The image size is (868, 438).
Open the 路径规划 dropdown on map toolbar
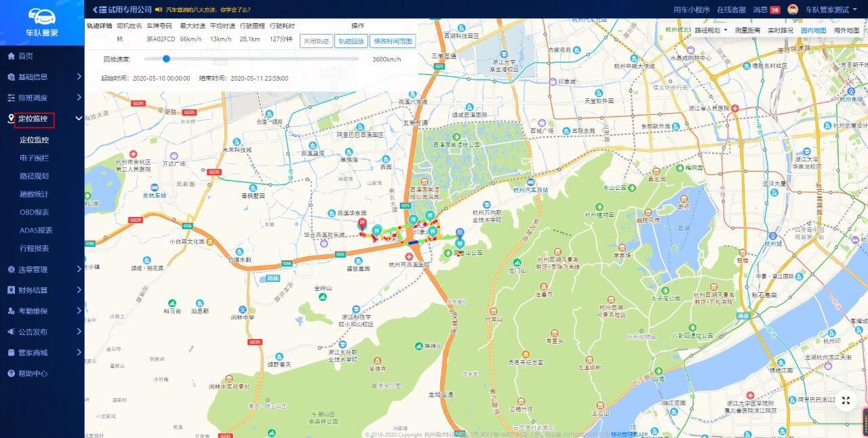tap(711, 31)
